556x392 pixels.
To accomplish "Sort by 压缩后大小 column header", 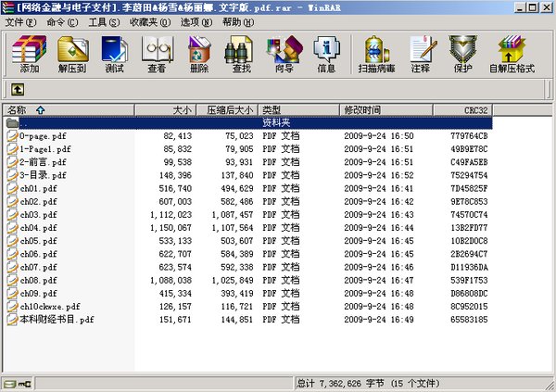I will 227,110.
